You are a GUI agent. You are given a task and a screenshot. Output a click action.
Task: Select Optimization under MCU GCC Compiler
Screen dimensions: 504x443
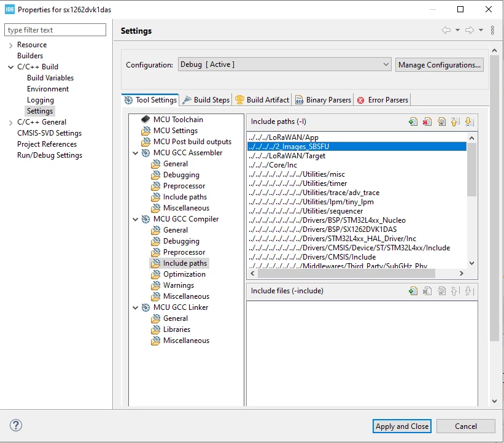coord(178,274)
